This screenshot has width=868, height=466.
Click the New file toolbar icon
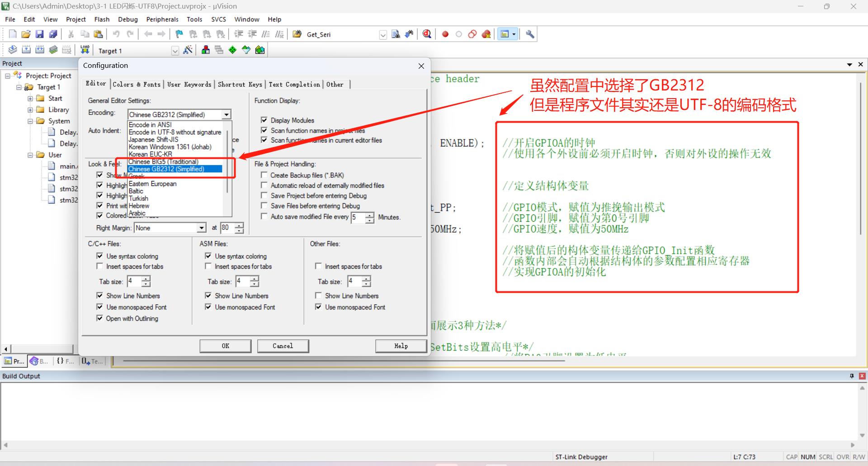[13, 34]
